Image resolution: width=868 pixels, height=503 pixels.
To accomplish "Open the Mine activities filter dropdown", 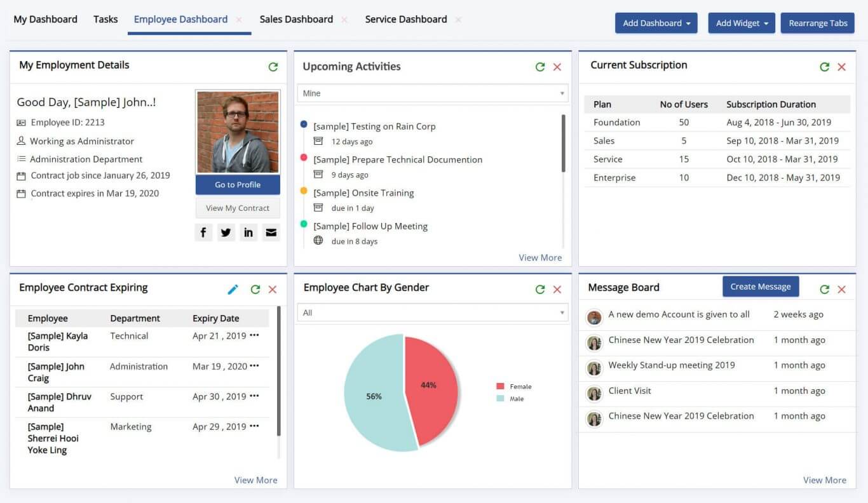I will tap(432, 93).
